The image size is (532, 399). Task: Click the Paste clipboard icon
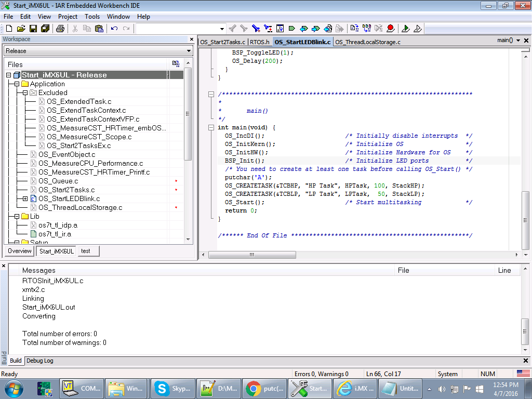pyautogui.click(x=99, y=29)
